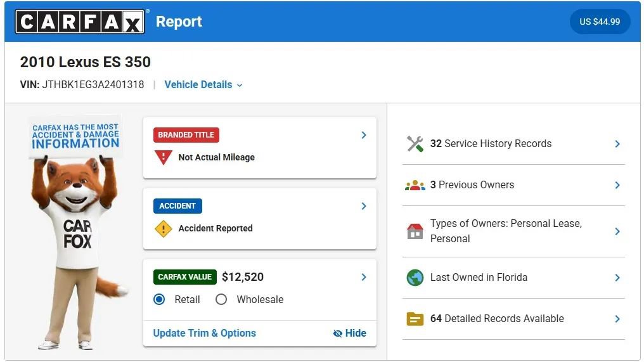Image resolution: width=644 pixels, height=362 pixels.
Task: Click the CARFAX logo in the header
Action: click(x=80, y=22)
